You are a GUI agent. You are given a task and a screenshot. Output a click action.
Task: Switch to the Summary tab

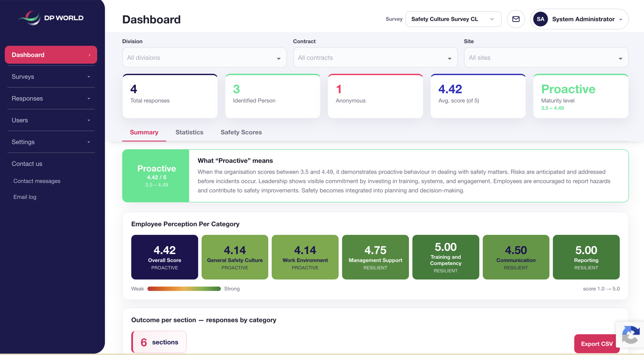pos(144,132)
